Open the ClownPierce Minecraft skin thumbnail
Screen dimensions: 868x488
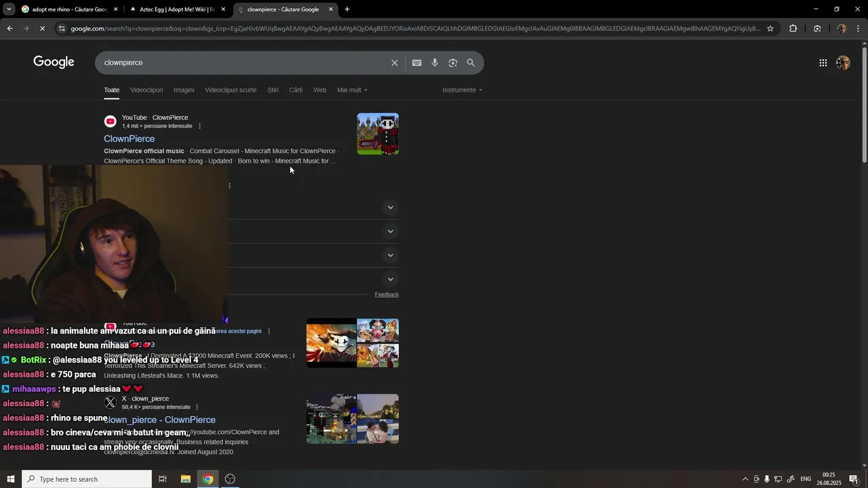[x=378, y=134]
